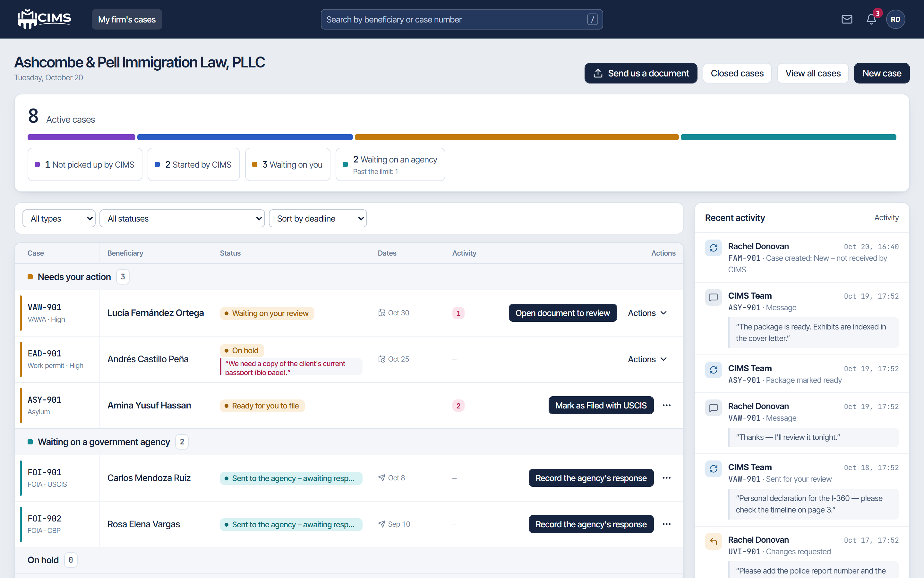Click the teal progress bar segment
The height and width of the screenshot is (578, 924).
(x=789, y=137)
